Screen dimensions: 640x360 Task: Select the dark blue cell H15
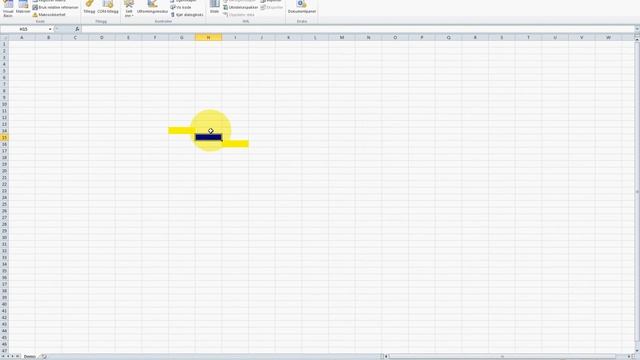tap(208, 137)
